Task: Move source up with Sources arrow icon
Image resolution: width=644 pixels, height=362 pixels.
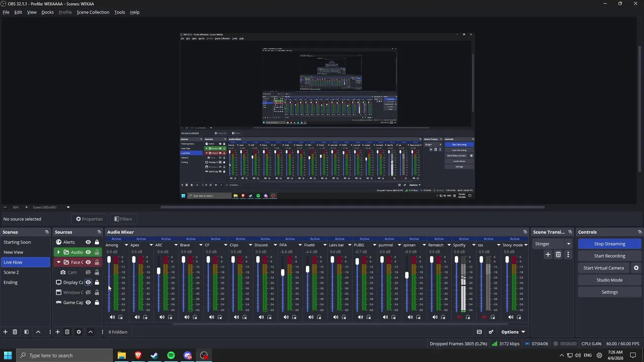Action: pyautogui.click(x=91, y=332)
